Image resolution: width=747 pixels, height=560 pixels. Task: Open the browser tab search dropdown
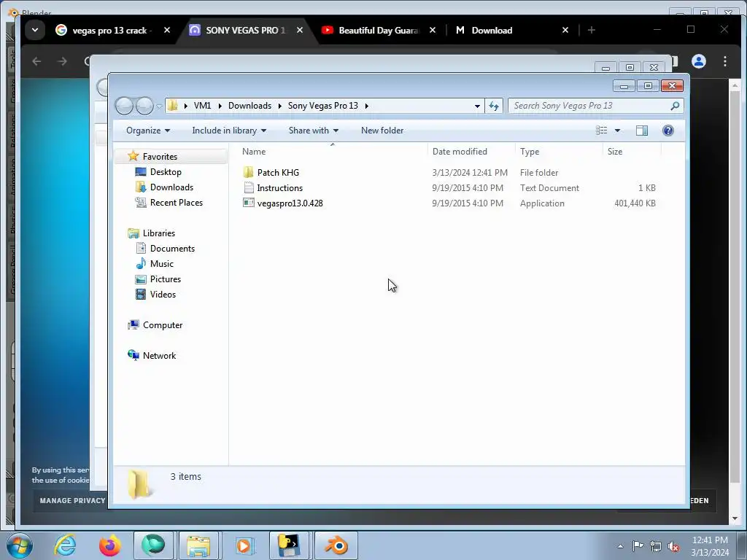coord(35,30)
